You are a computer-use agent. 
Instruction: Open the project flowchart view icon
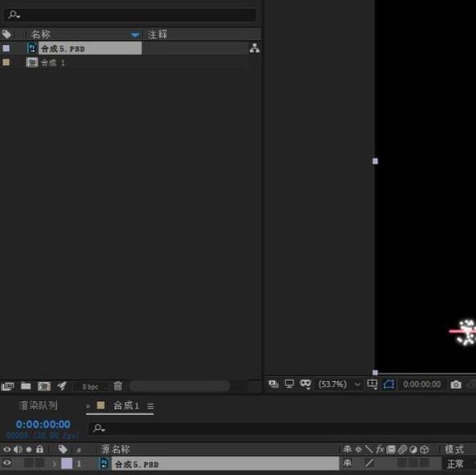[x=254, y=48]
